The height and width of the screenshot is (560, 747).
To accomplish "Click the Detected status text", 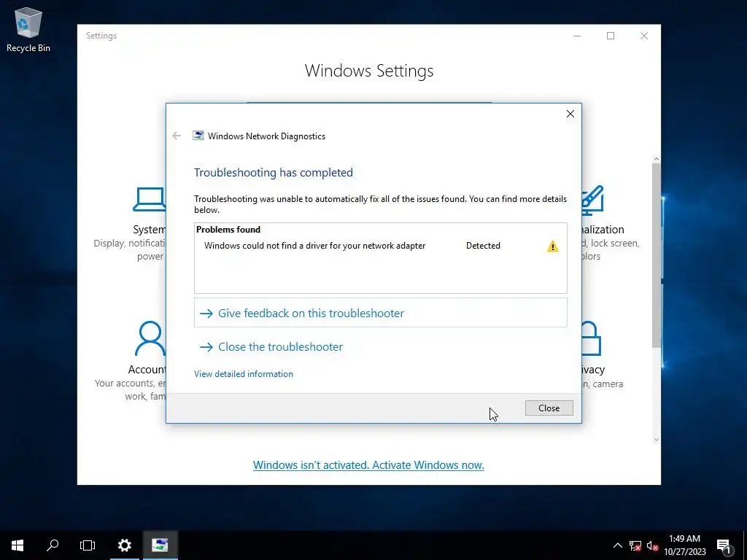I will click(483, 246).
